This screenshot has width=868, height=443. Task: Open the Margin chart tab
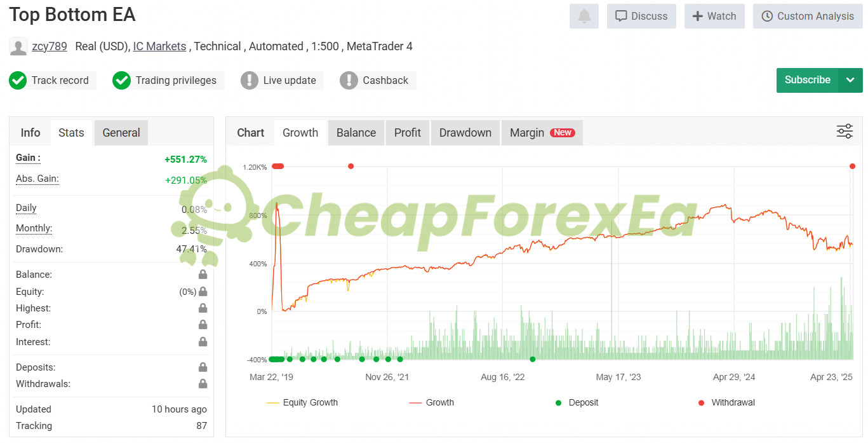(542, 133)
